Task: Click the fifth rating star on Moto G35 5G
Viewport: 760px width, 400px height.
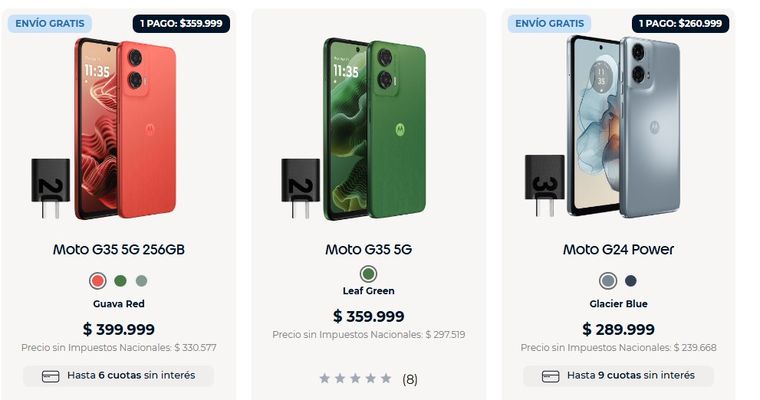Action: [386, 379]
